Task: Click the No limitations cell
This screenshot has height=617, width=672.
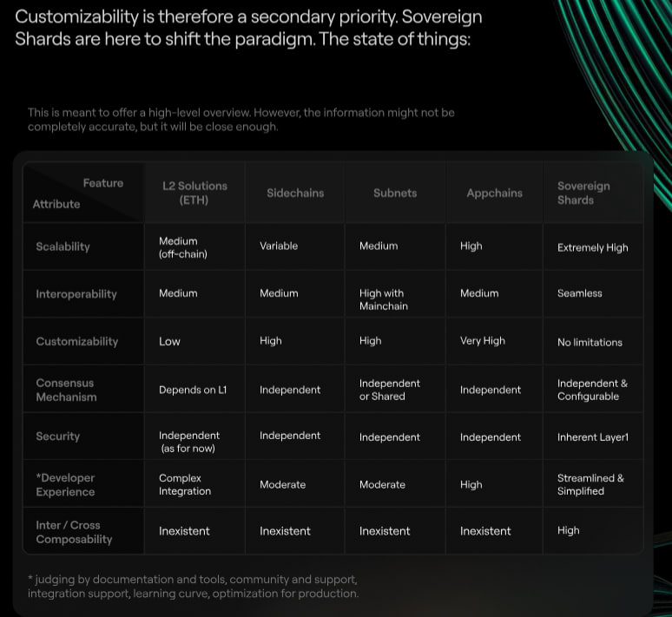Action: click(x=590, y=342)
